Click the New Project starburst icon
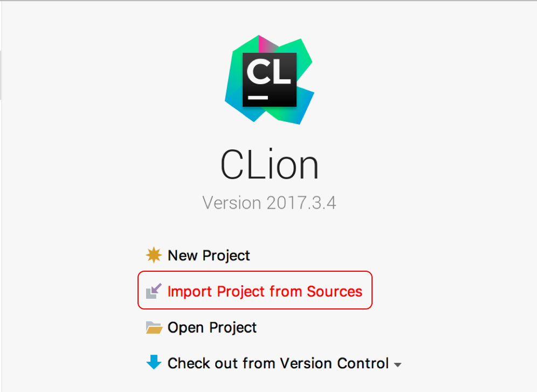This screenshot has height=392, width=537. (x=154, y=255)
